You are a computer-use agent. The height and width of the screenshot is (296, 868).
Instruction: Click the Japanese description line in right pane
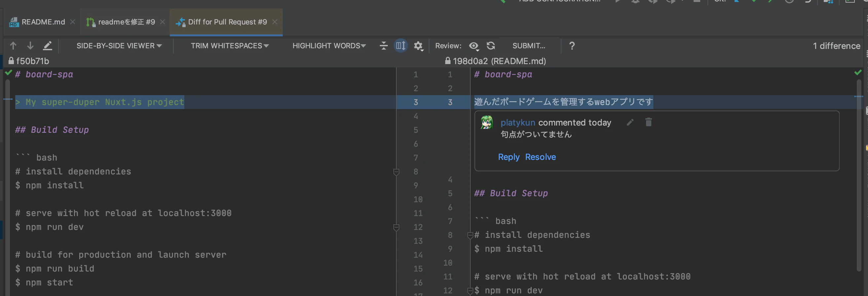(563, 102)
